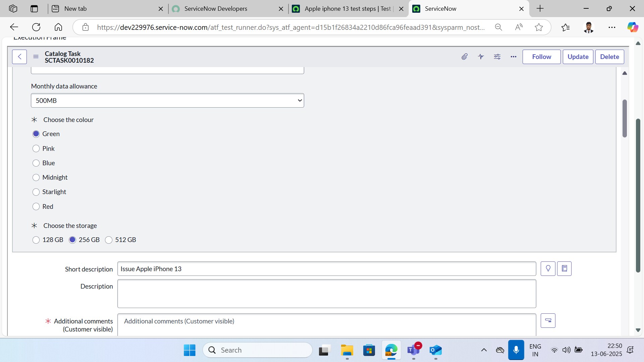
Task: Open the browser profile avatar
Action: (x=589, y=27)
